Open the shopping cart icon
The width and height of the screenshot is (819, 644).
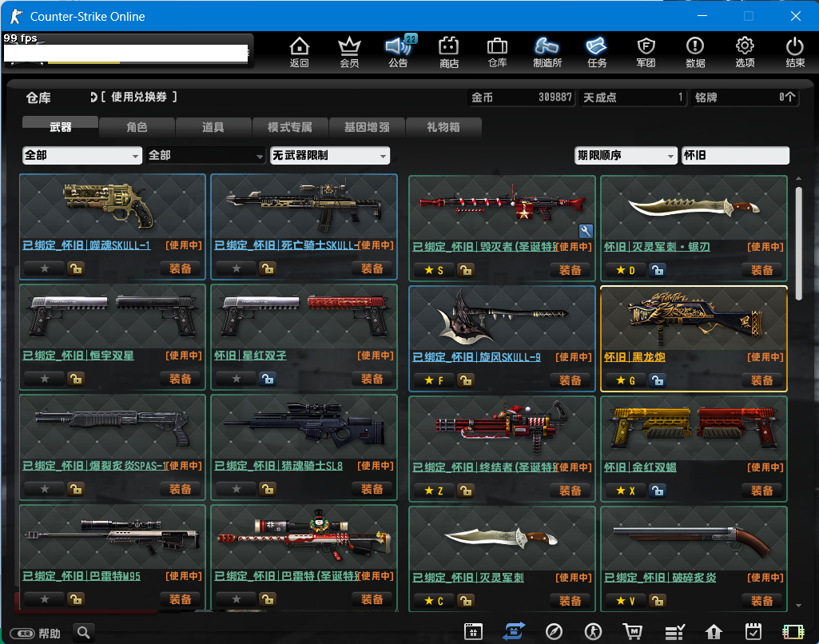click(633, 631)
